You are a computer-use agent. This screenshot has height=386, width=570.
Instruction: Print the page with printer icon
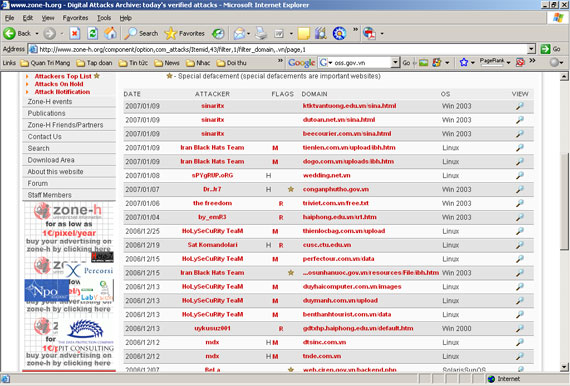[261, 33]
